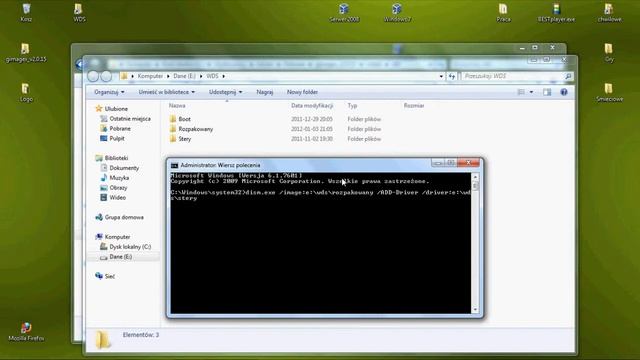Open Windows 7 virtual machine icon
Viewport: 640px width, 360px height.
397,12
